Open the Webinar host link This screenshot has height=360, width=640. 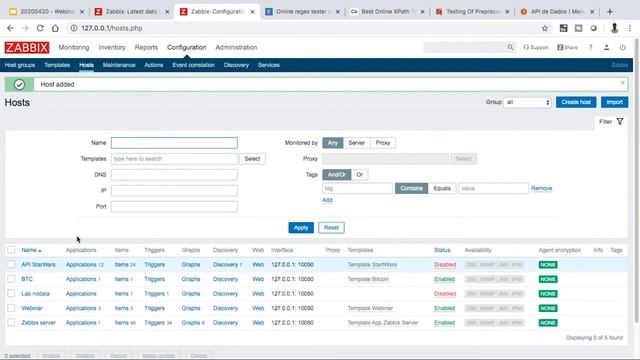[32, 308]
